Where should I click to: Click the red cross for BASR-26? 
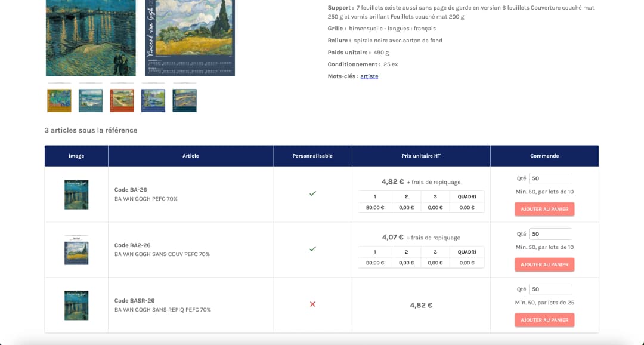pos(312,304)
